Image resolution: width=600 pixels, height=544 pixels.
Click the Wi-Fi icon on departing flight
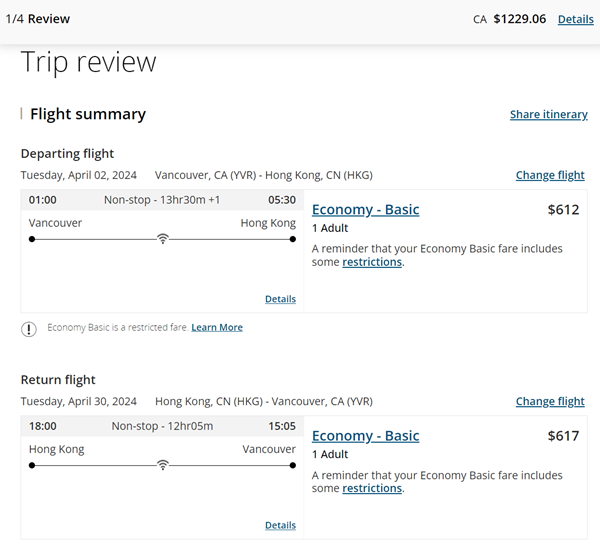coord(162,239)
